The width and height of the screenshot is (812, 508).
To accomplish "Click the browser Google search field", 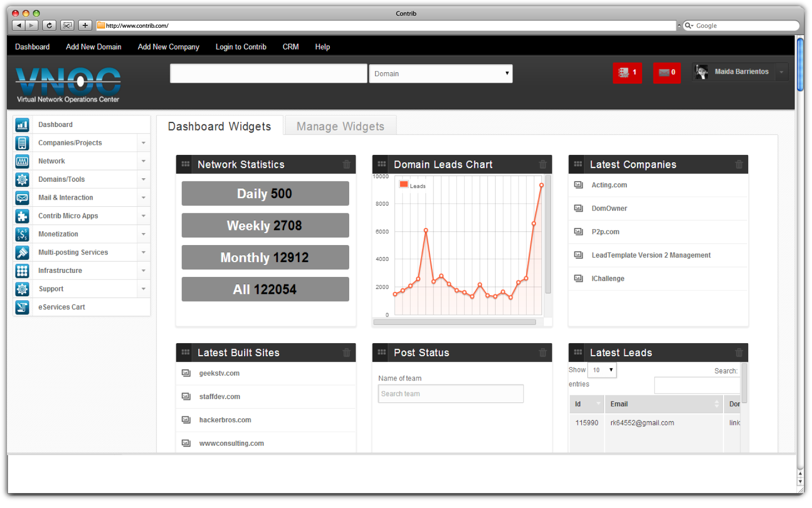I will [741, 25].
